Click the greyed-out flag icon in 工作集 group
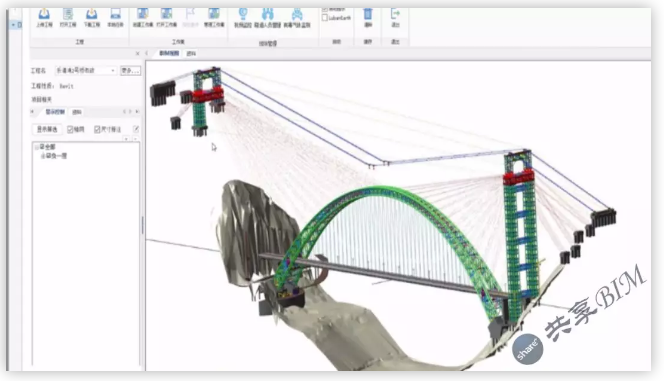Screen dimensions: 664x381 (x=191, y=14)
